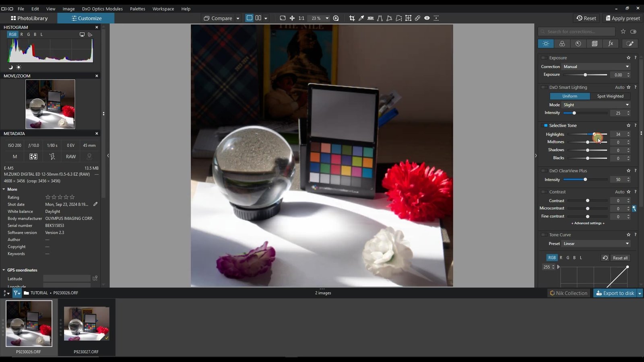
Task: Select the Crop tool in the toolbar
Action: pyautogui.click(x=352, y=18)
